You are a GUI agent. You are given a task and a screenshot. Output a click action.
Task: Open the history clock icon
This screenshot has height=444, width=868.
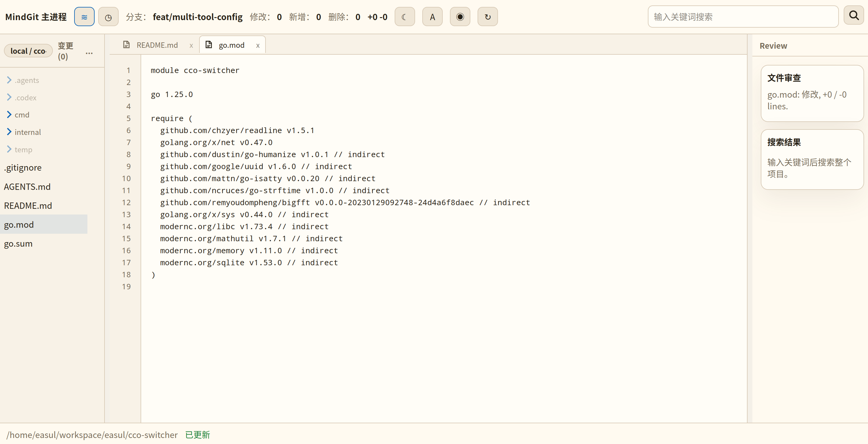pos(108,17)
